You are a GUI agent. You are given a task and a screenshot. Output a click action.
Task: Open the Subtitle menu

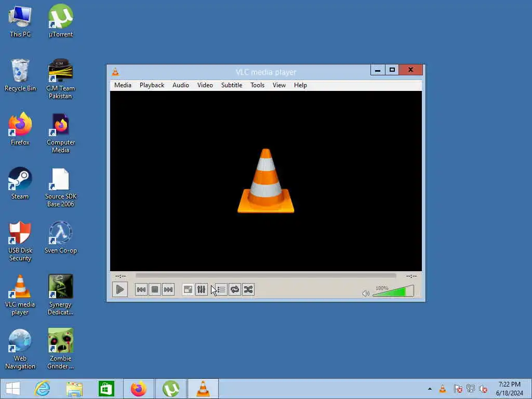(232, 85)
